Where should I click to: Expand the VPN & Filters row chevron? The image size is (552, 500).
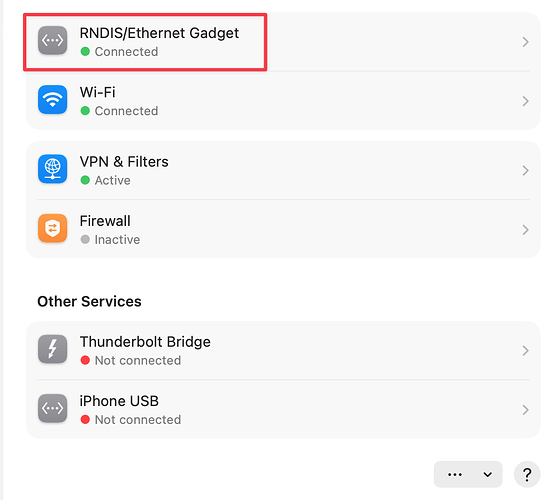(525, 171)
